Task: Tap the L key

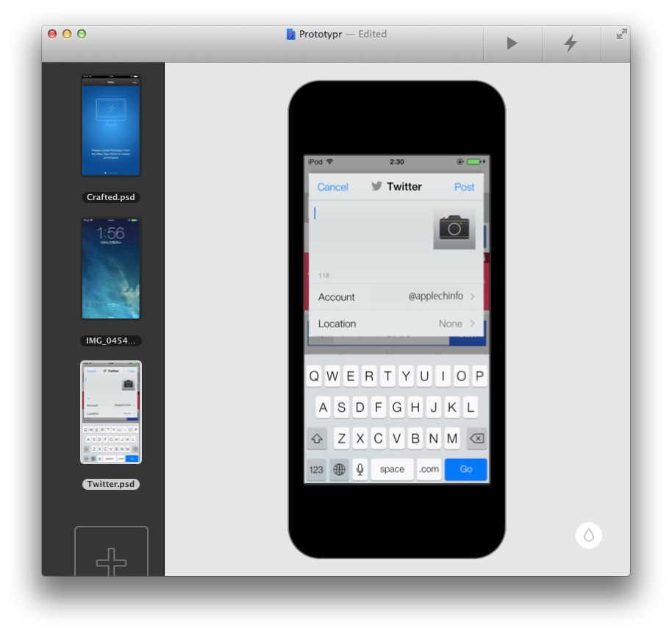Action: [471, 407]
